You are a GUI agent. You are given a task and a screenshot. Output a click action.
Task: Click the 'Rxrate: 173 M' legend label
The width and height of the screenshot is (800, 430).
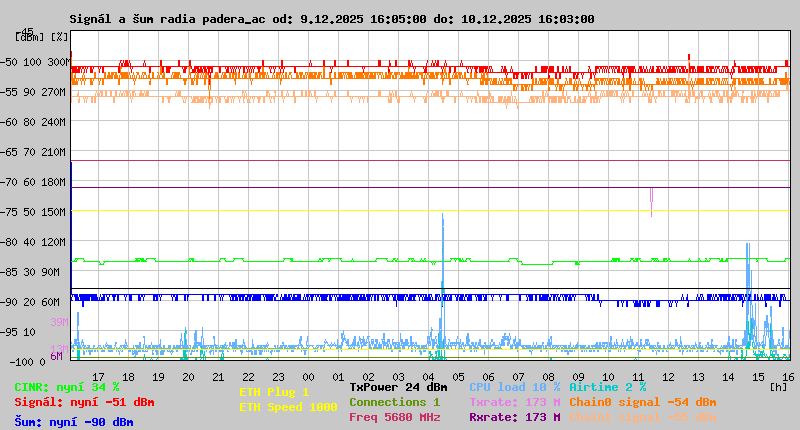[x=515, y=417]
